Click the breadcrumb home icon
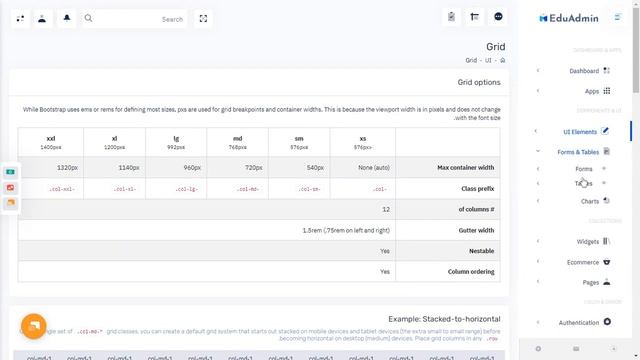Screen dimensions: 640x360 coord(502,60)
